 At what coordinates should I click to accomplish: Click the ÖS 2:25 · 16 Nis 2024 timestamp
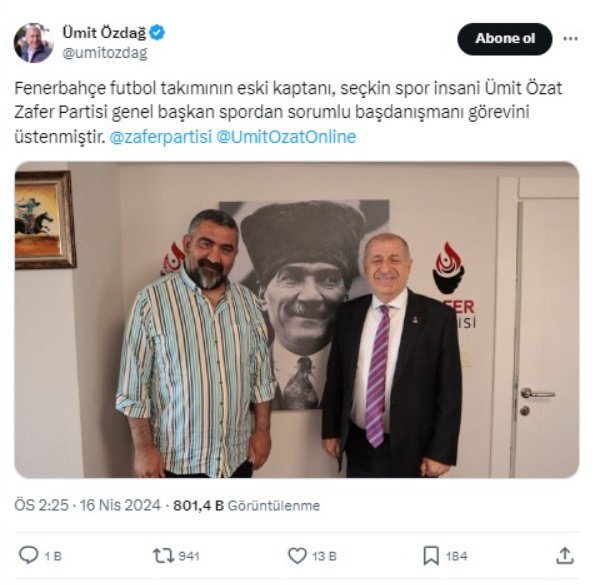pyautogui.click(x=87, y=505)
